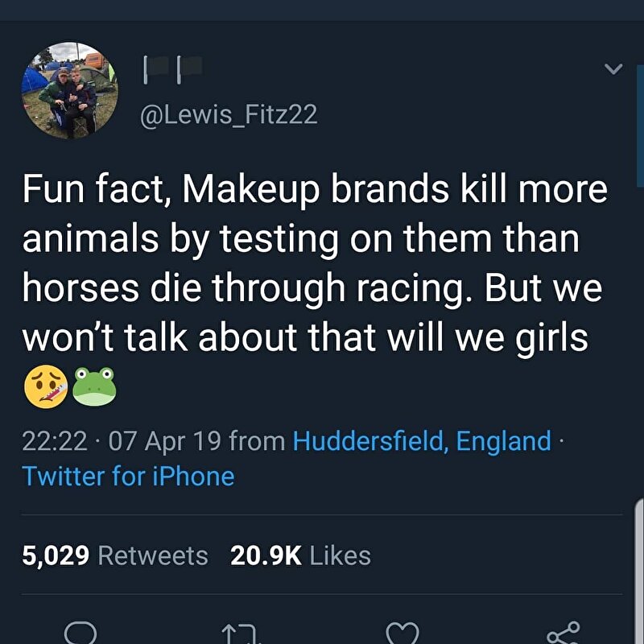Image resolution: width=644 pixels, height=644 pixels.
Task: Click the 22:22 timestamp
Action: (x=53, y=441)
